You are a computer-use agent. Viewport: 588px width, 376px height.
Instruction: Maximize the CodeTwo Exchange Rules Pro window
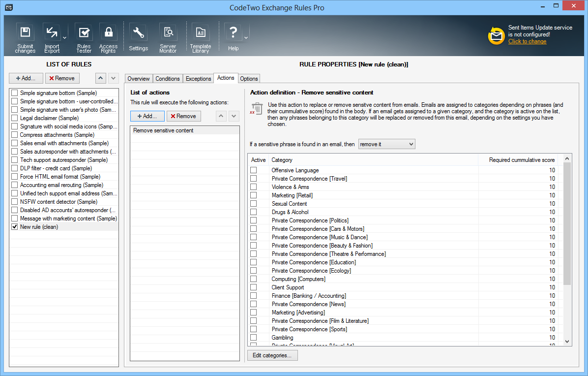point(556,5)
